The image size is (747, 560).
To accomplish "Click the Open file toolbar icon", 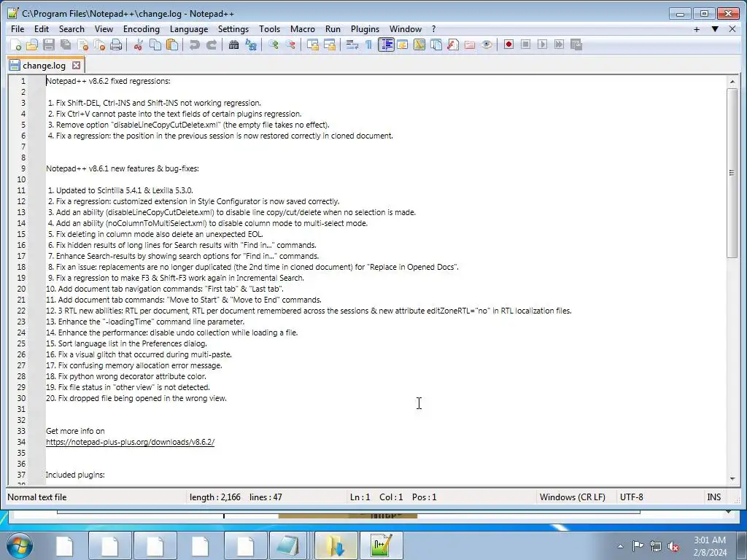I will click(32, 44).
